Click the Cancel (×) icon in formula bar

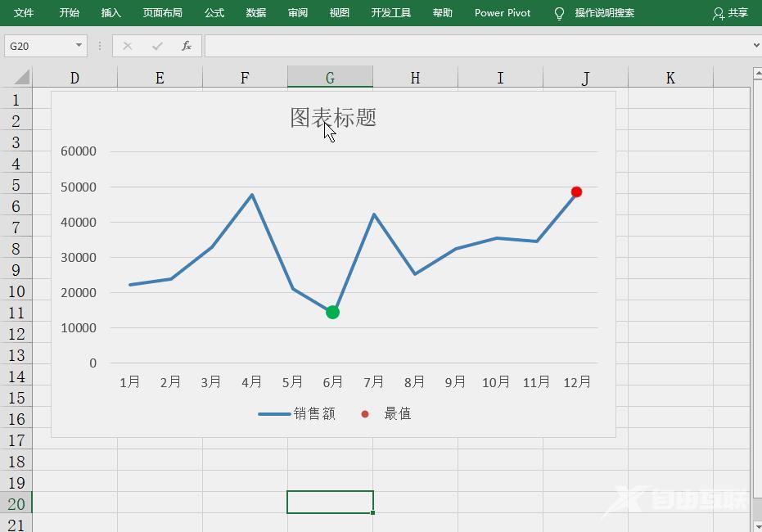(128, 46)
